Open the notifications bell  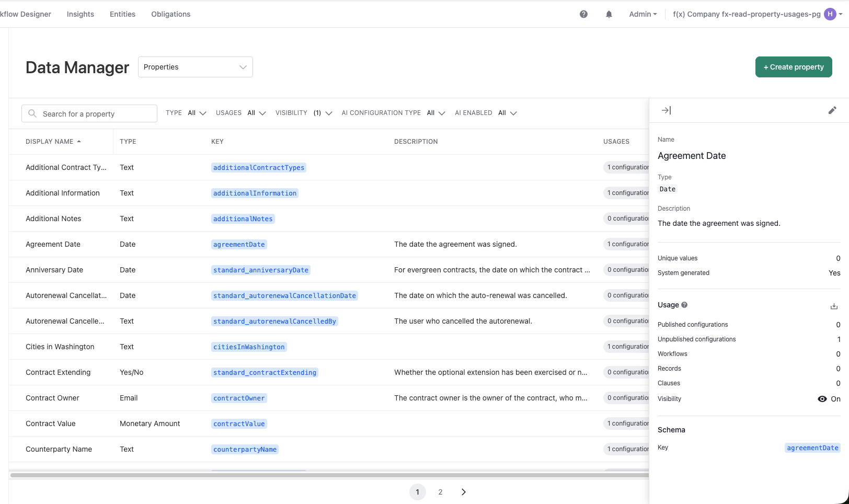[609, 14]
